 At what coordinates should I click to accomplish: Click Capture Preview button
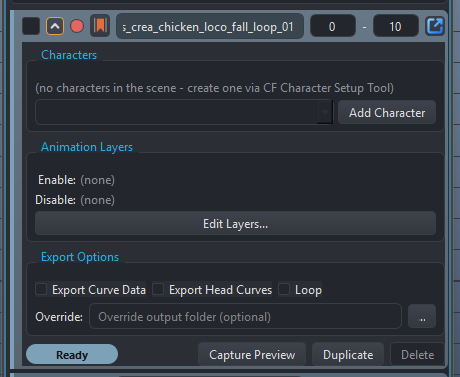(252, 354)
